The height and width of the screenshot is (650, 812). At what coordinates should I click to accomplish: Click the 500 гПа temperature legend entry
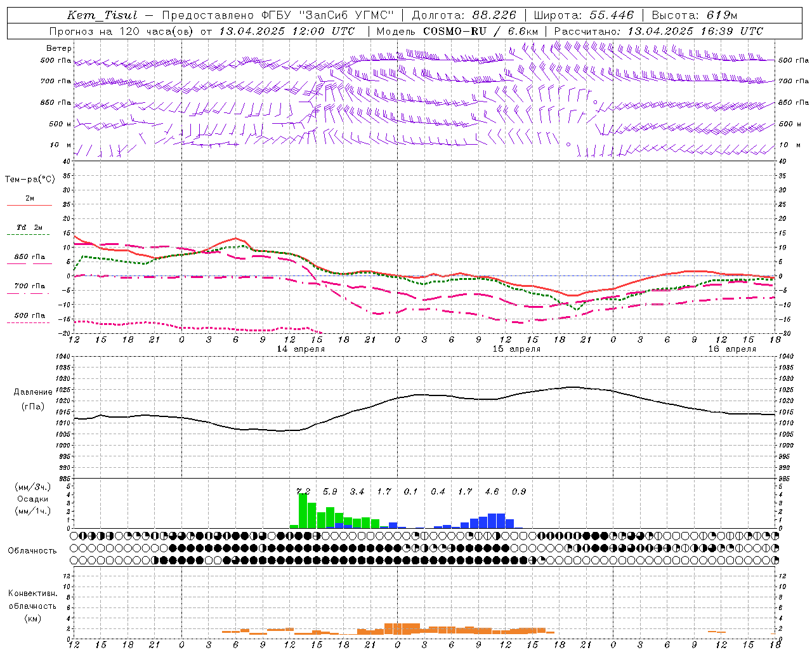tap(30, 315)
